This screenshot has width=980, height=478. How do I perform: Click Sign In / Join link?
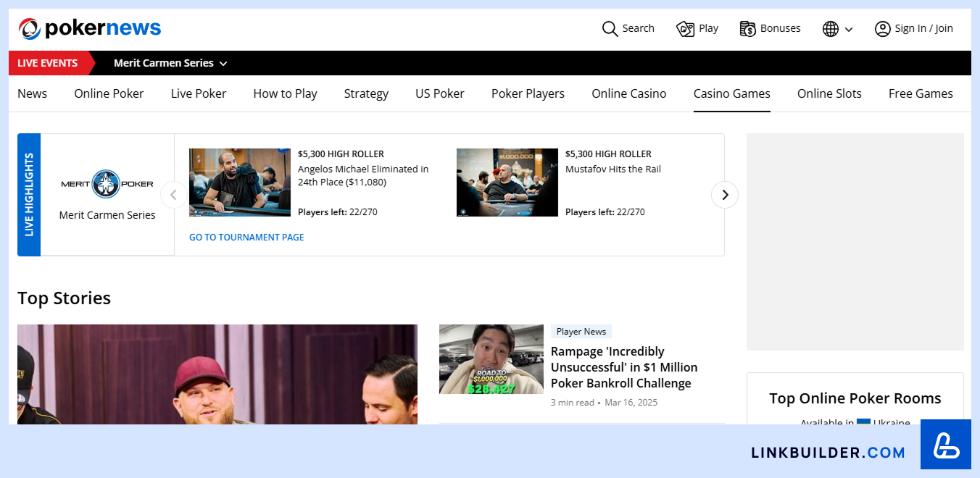(923, 28)
